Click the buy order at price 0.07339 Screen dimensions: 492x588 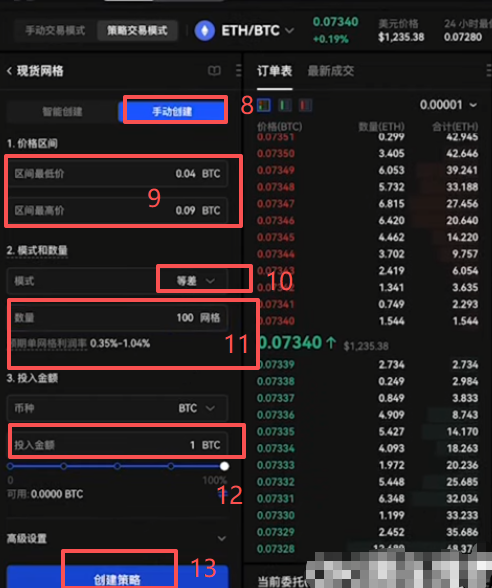click(368, 364)
